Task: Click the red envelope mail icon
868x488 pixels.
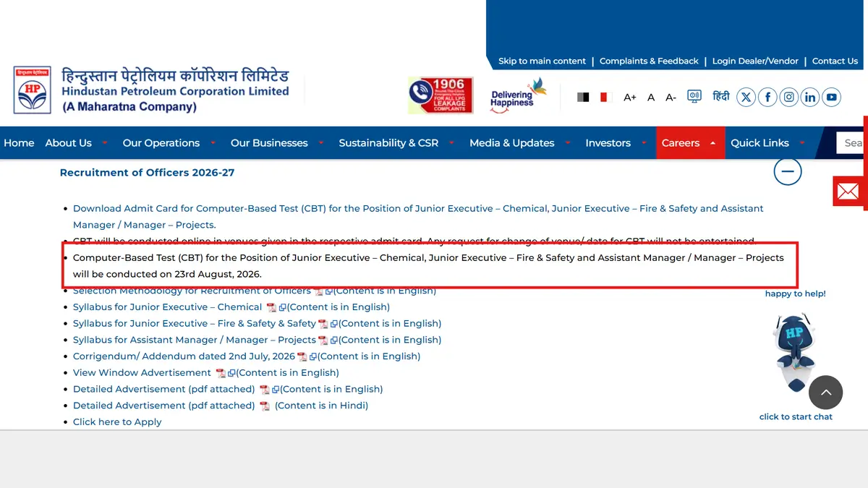Action: 848,191
